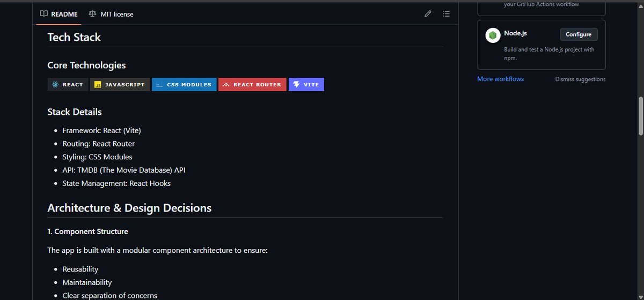This screenshot has width=644, height=300.
Task: Click the scrollbar down arrow
Action: [x=640, y=296]
